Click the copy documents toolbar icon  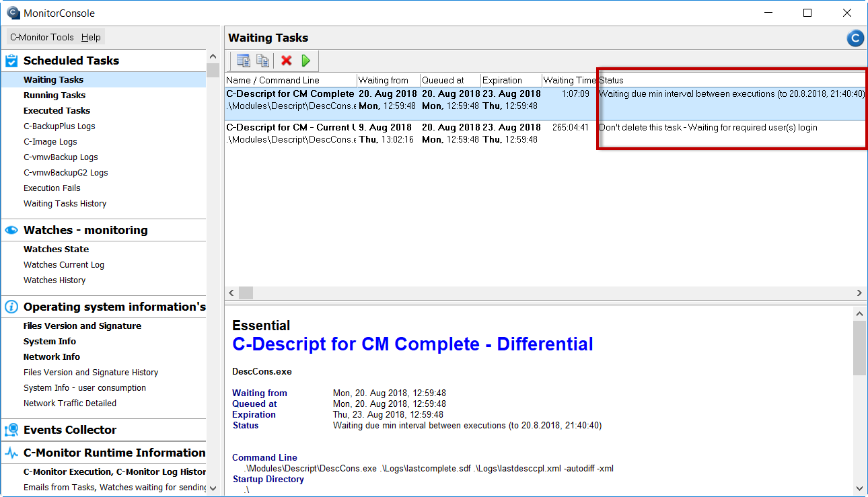point(263,61)
